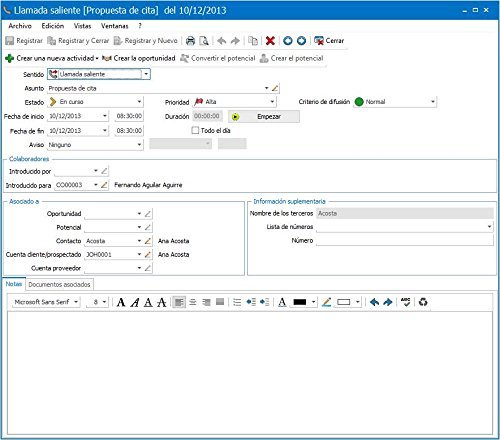
Task: Go to previous record blue arrow
Action: (288, 41)
